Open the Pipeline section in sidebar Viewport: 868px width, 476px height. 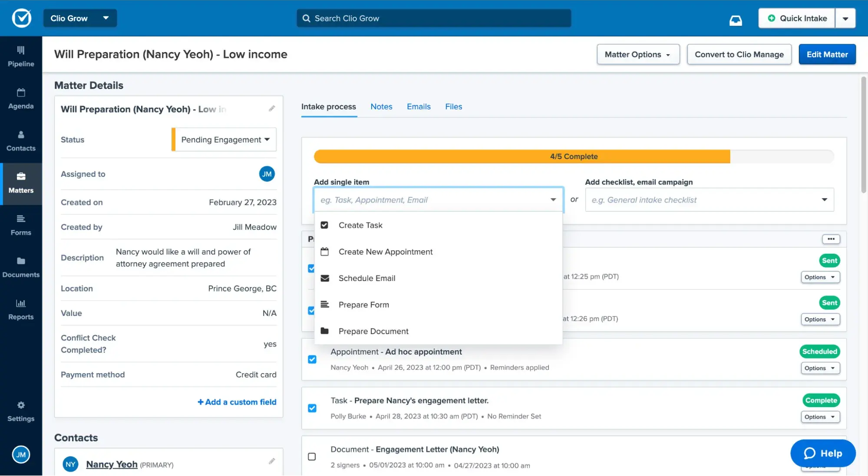coord(20,56)
